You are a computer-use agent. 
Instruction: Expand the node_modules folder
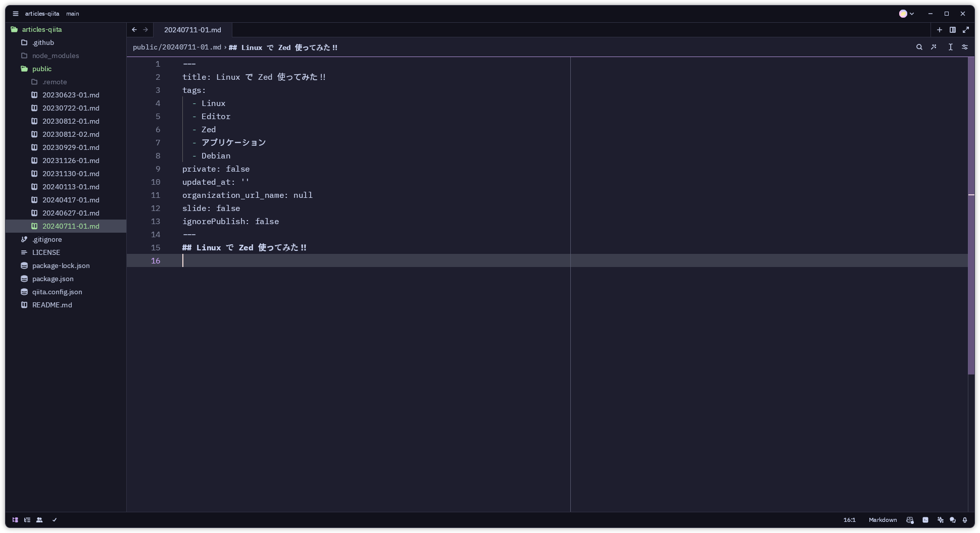click(56, 56)
